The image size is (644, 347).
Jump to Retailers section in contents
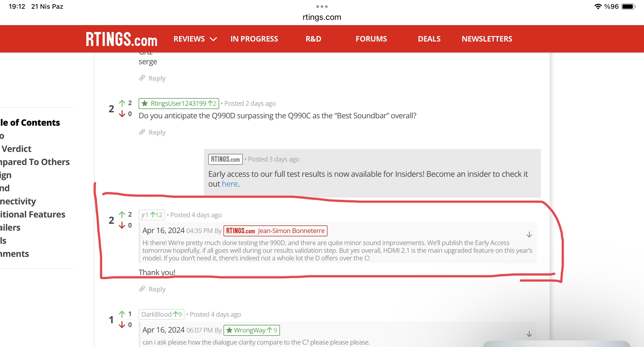tap(10, 228)
